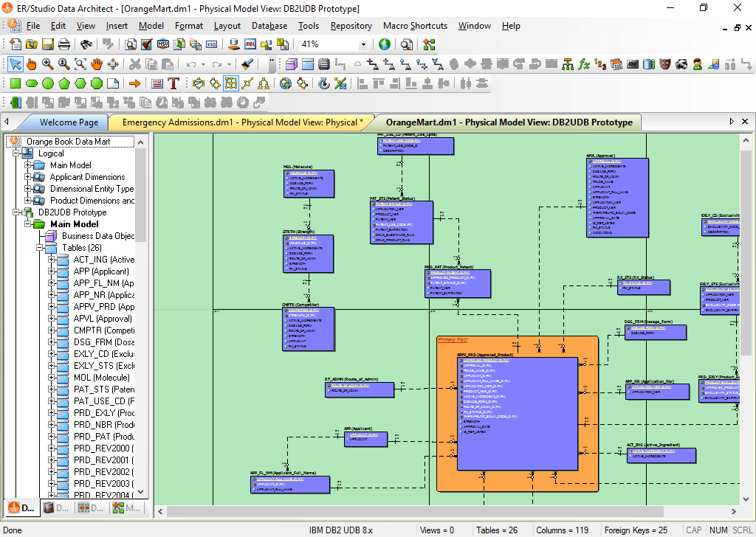Image resolution: width=756 pixels, height=537 pixels.
Task: Select the arrow Selection tool
Action: 16,64
